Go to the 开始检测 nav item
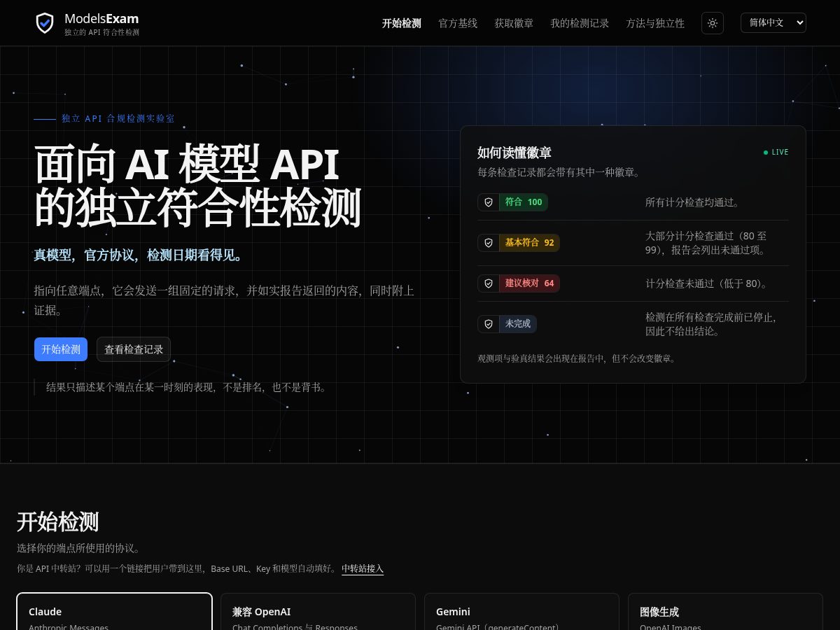This screenshot has height=630, width=840. [x=402, y=23]
